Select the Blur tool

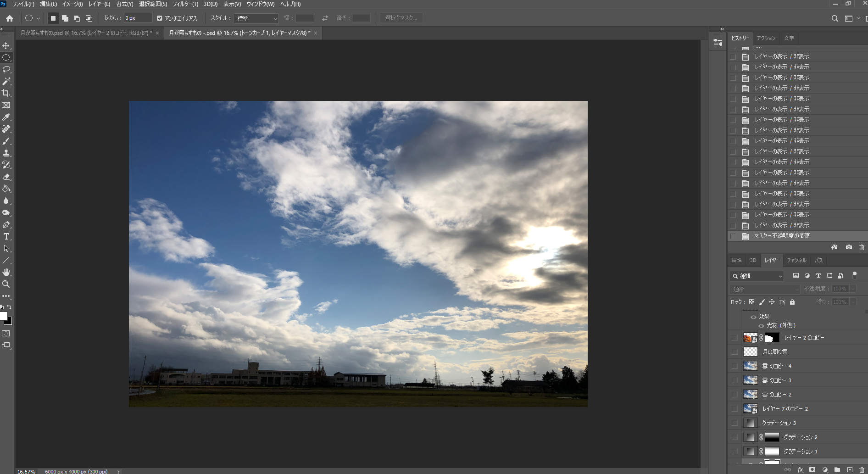pos(6,201)
